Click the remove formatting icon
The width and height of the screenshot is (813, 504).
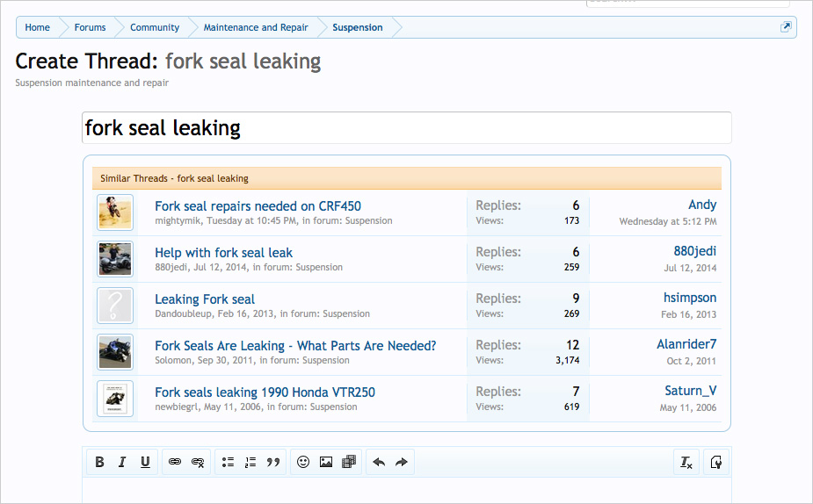[686, 462]
